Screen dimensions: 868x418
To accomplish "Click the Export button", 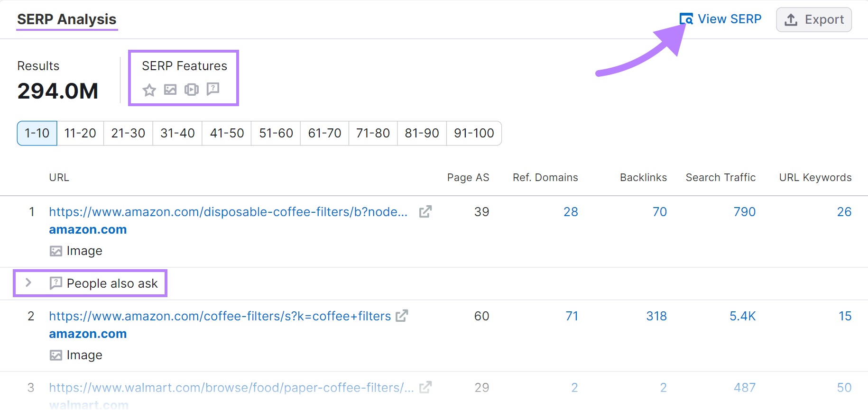I will click(814, 20).
